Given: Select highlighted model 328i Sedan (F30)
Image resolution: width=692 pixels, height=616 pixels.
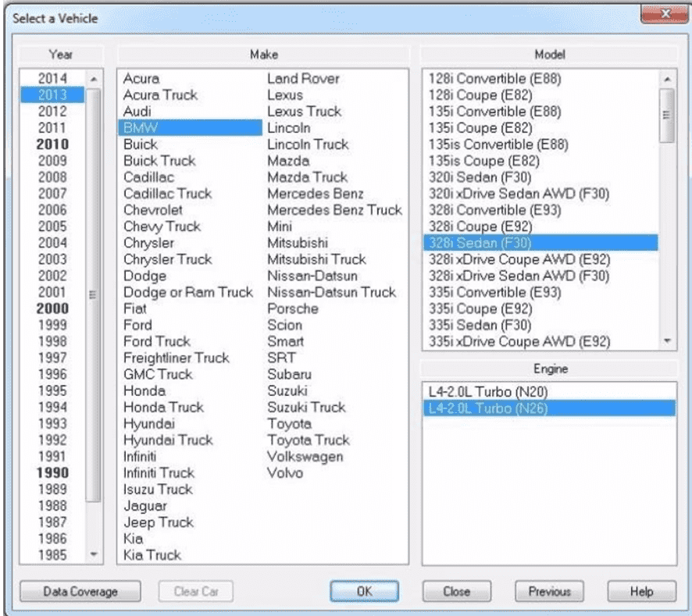Looking at the screenshot, I should 541,243.
